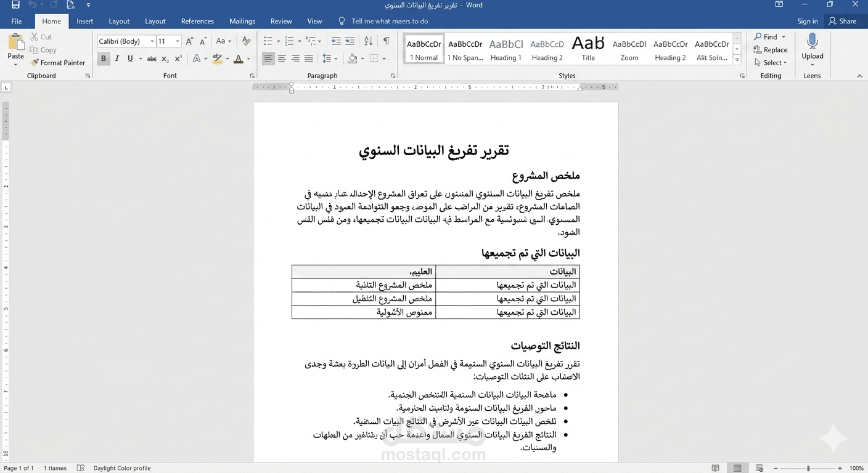
Task: Save the document from the quick access toolbar
Action: click(15, 5)
